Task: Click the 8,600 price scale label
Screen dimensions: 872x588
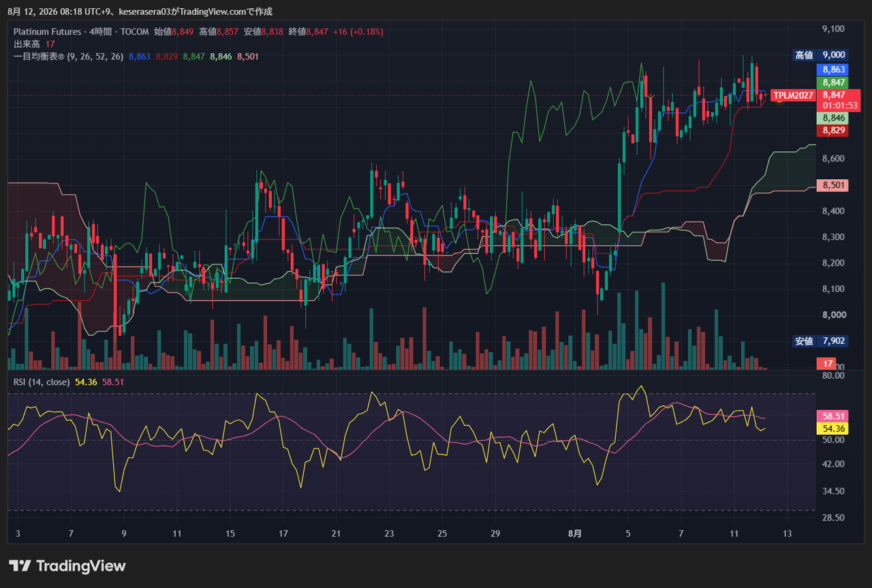Action: tap(833, 159)
